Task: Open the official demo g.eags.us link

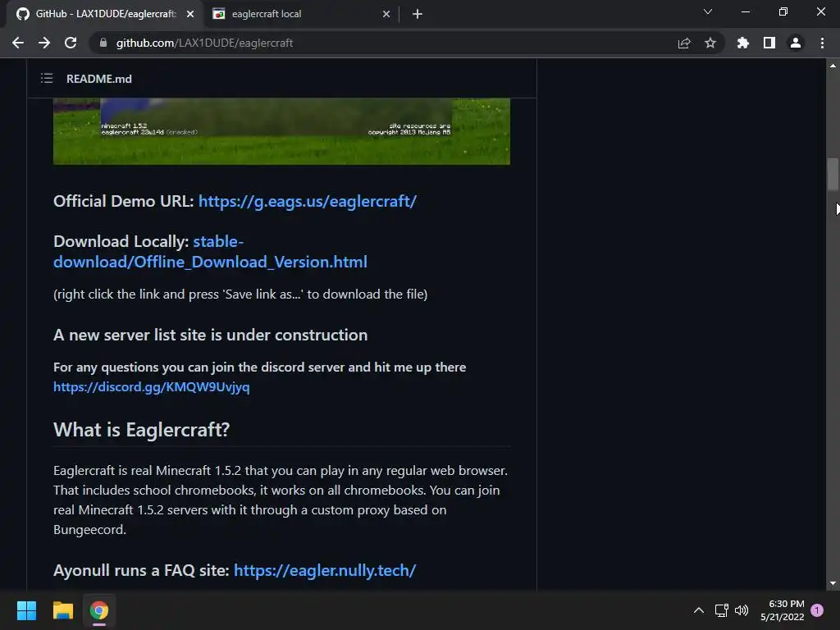Action: coord(308,201)
